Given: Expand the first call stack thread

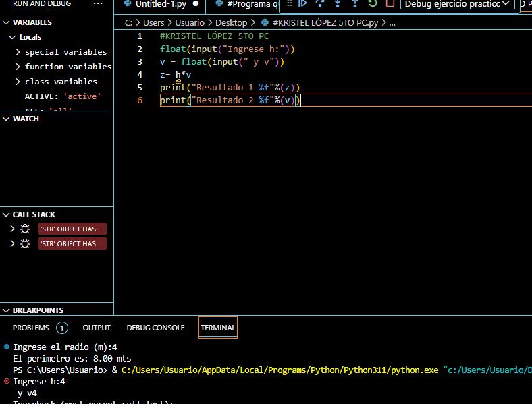Looking at the screenshot, I should [12, 229].
